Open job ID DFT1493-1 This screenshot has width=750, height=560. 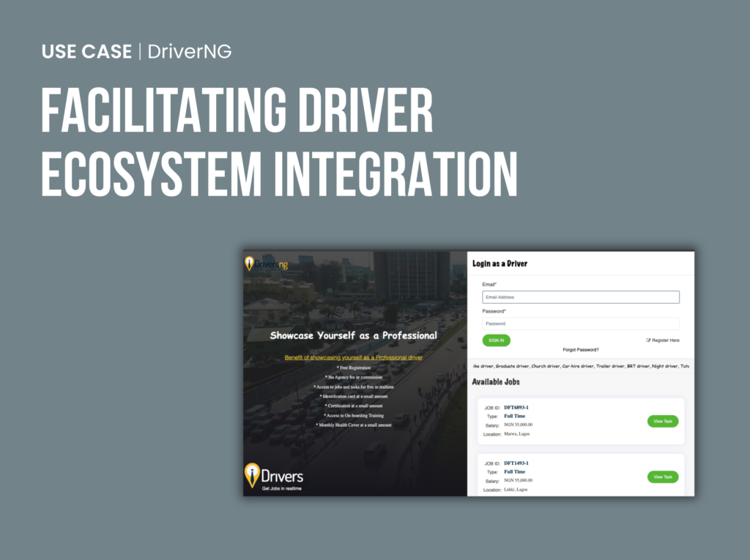(516, 463)
